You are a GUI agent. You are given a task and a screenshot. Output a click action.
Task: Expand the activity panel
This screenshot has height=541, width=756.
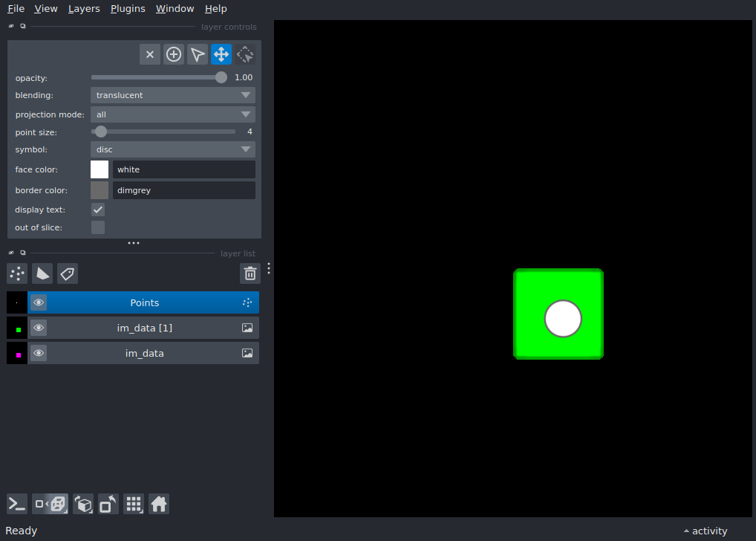704,531
